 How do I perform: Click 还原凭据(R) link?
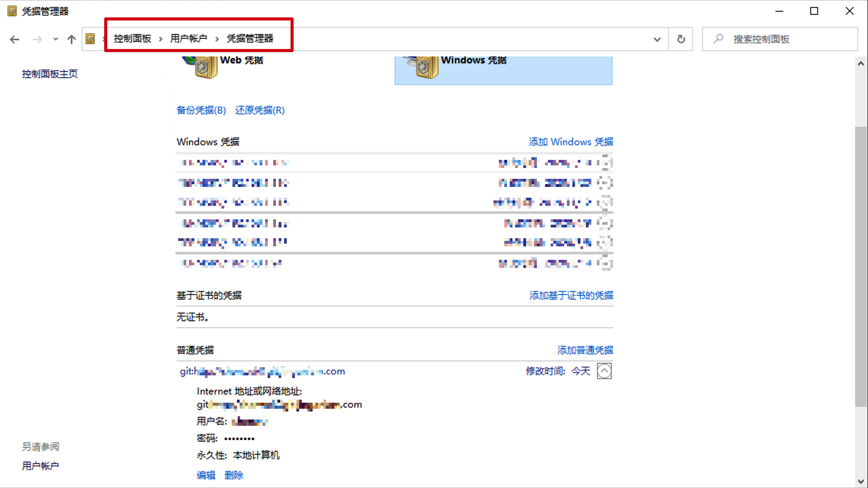pyautogui.click(x=260, y=110)
